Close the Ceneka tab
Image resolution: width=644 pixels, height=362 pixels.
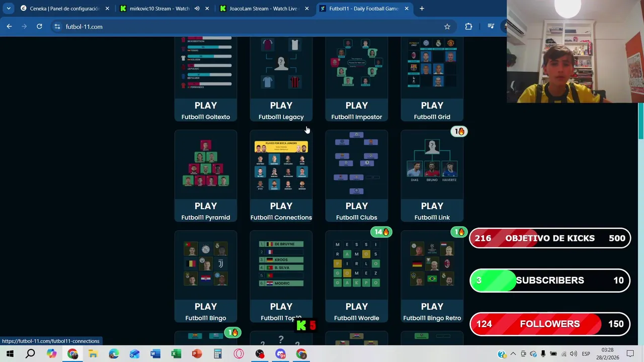(x=107, y=9)
